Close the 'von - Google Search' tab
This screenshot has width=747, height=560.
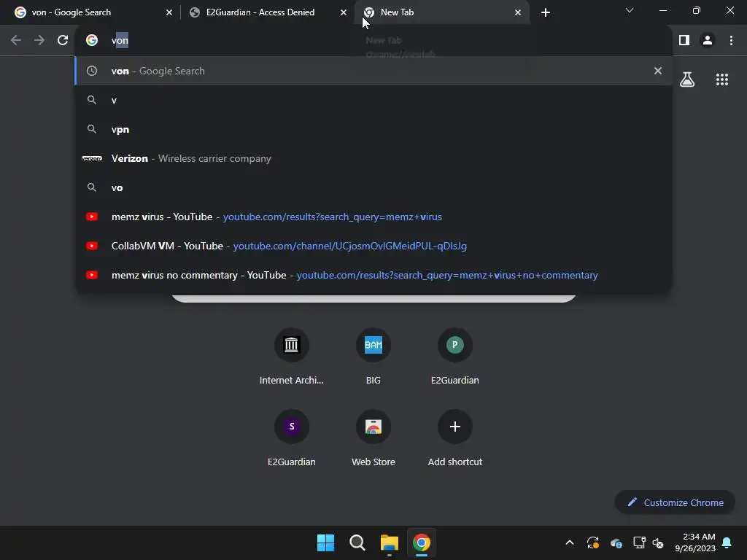(x=169, y=12)
